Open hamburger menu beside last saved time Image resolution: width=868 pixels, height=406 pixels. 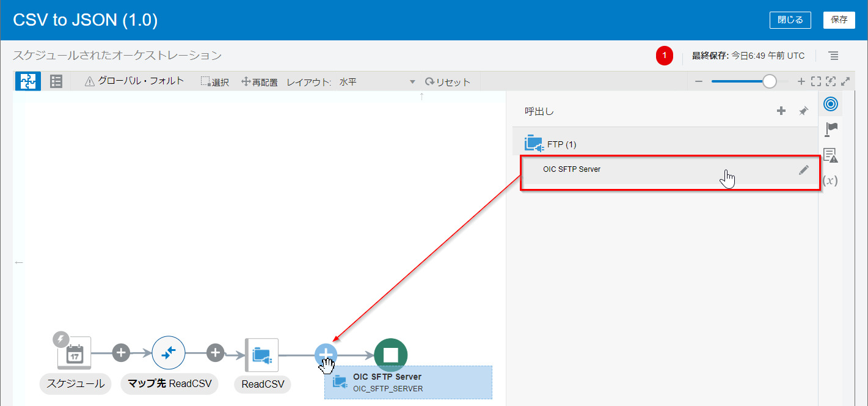pyautogui.click(x=833, y=56)
